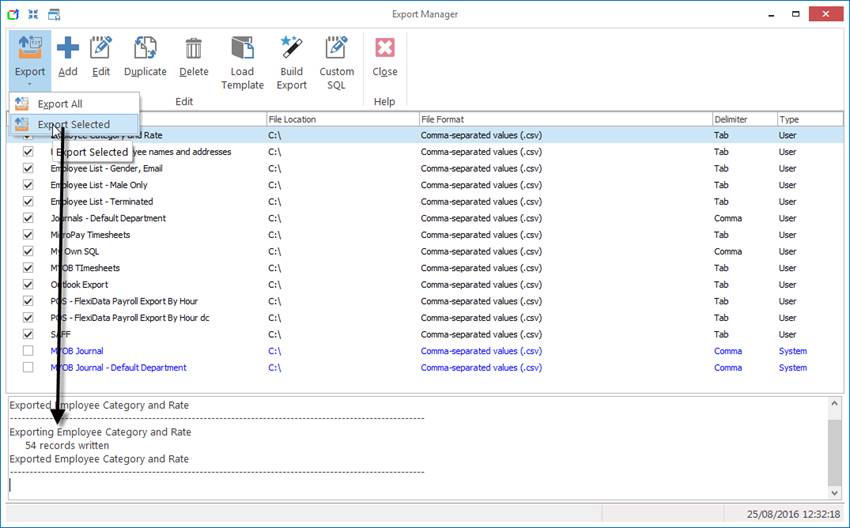Uncheck the My Own SQL export
The image size is (850, 528).
point(28,251)
